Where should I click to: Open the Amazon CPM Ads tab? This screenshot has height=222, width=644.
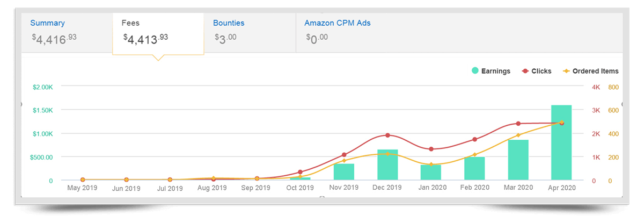(x=337, y=23)
